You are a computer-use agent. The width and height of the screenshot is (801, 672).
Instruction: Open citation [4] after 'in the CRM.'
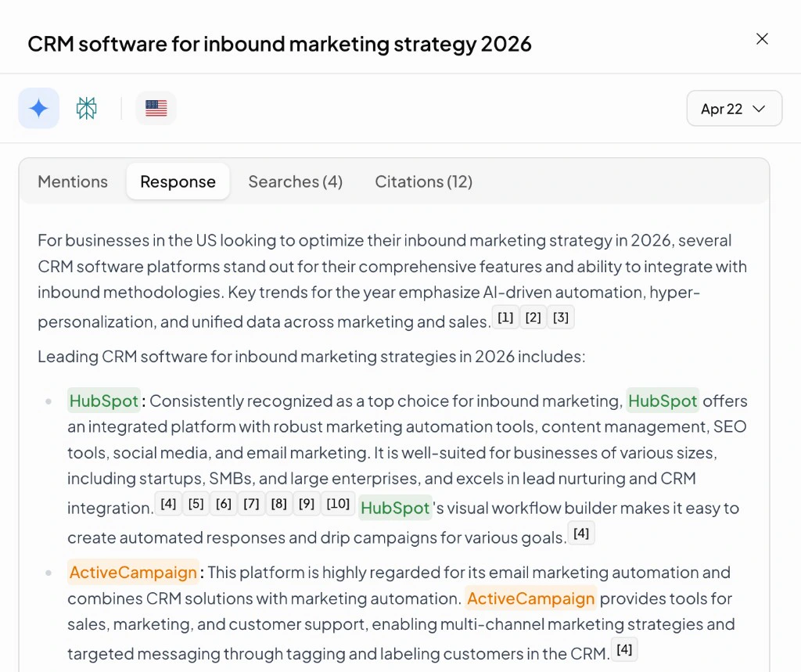click(x=623, y=649)
